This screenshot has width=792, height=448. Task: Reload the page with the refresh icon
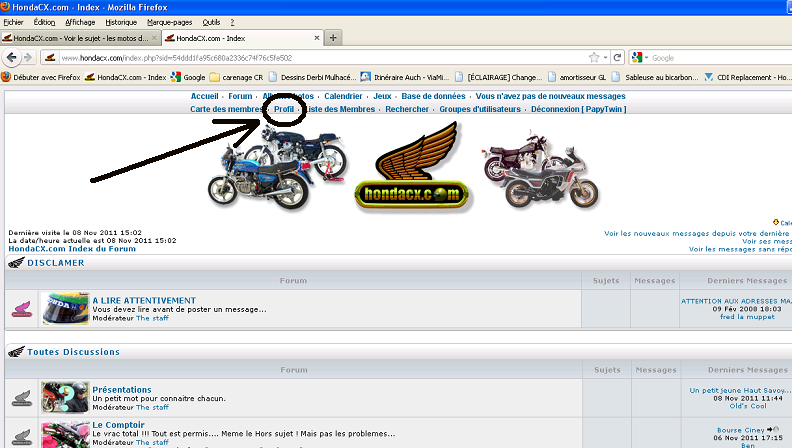[x=617, y=58]
